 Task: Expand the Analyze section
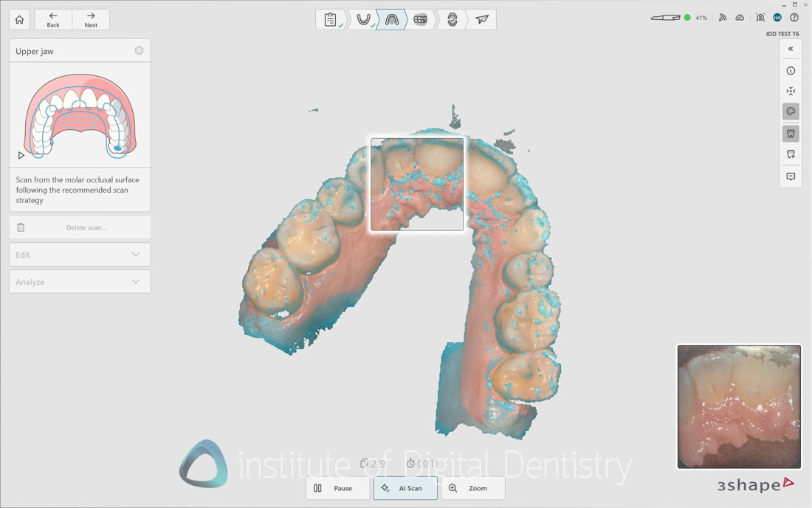click(x=79, y=281)
